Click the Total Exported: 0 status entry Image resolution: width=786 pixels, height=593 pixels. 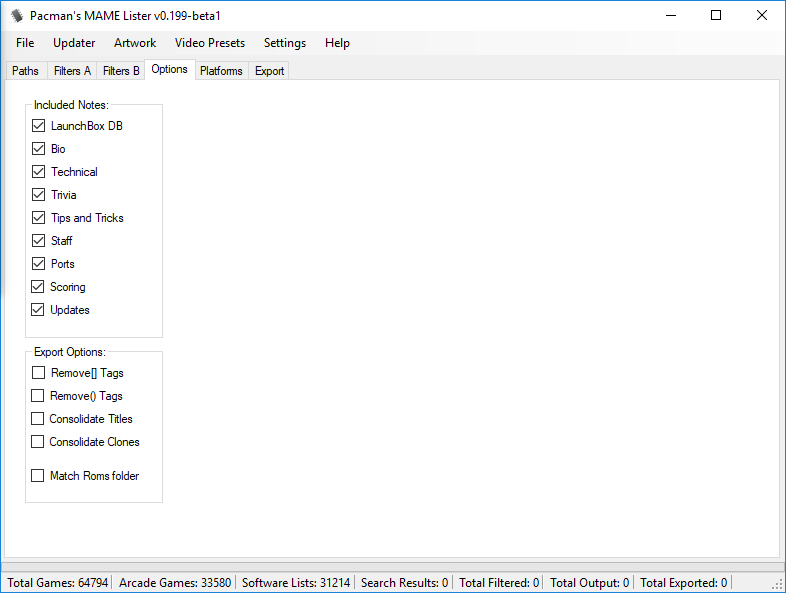(683, 583)
